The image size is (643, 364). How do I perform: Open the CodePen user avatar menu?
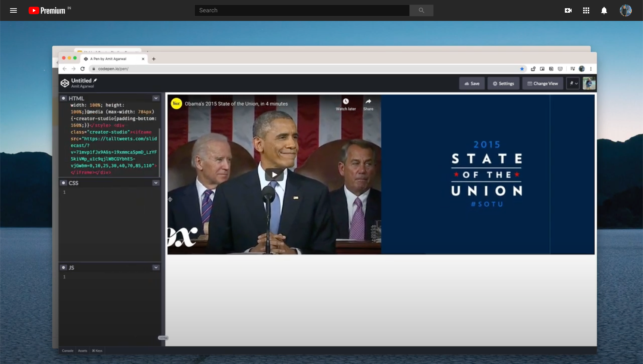pyautogui.click(x=589, y=83)
